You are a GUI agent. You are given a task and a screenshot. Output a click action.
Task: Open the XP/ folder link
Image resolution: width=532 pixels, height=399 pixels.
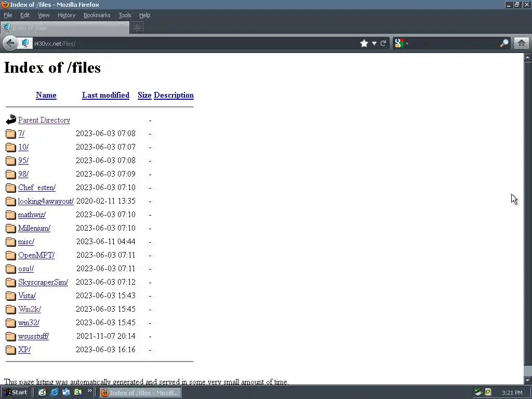24,350
